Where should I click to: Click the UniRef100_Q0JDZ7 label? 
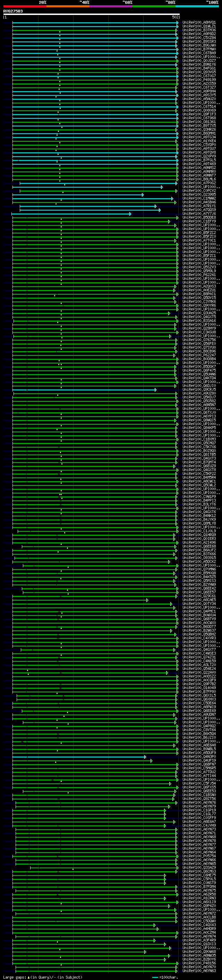coord(199,60)
